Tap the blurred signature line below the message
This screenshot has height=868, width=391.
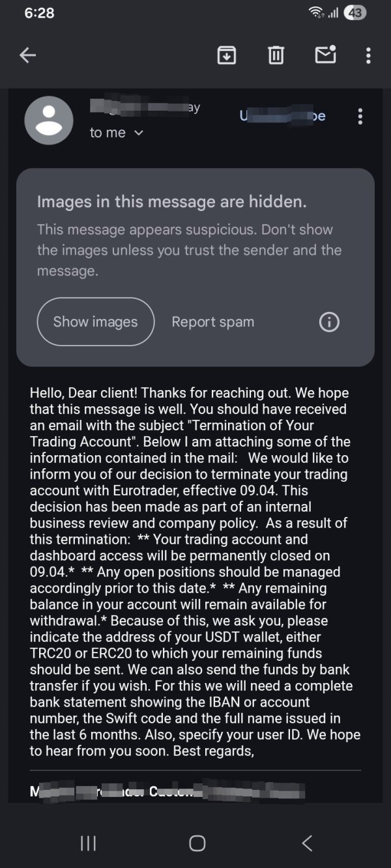(x=167, y=791)
